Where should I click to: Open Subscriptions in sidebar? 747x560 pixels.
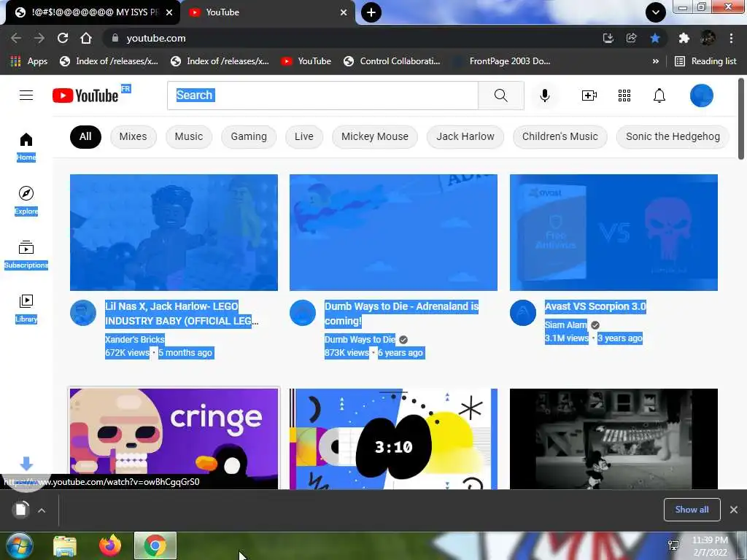[x=26, y=254]
